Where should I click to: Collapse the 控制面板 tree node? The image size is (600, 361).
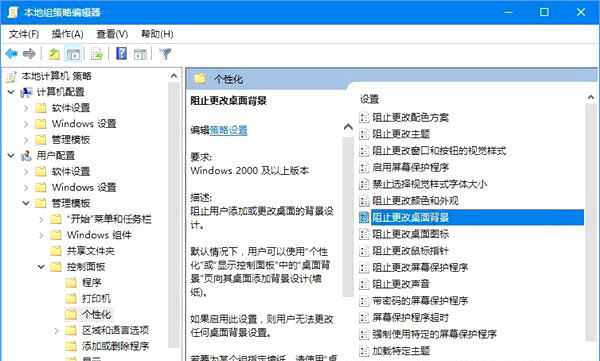tap(41, 267)
